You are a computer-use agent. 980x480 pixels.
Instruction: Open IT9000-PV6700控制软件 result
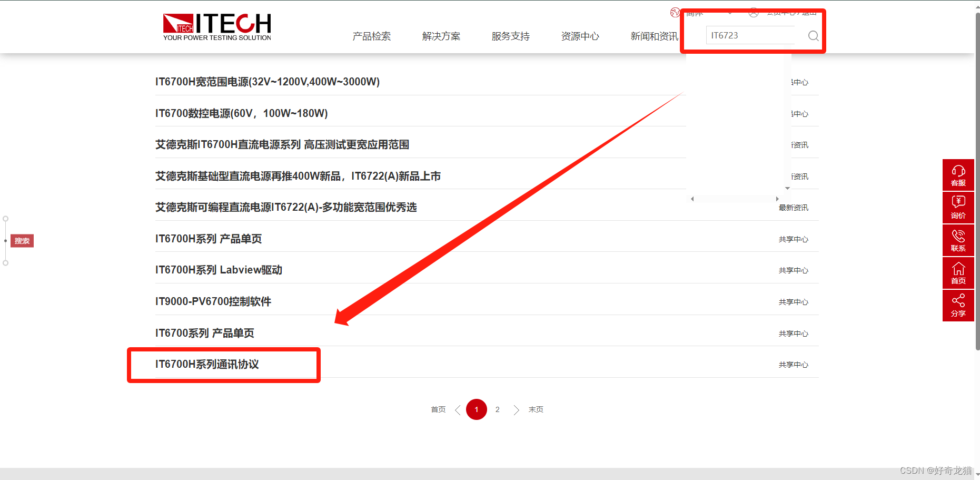[213, 301]
